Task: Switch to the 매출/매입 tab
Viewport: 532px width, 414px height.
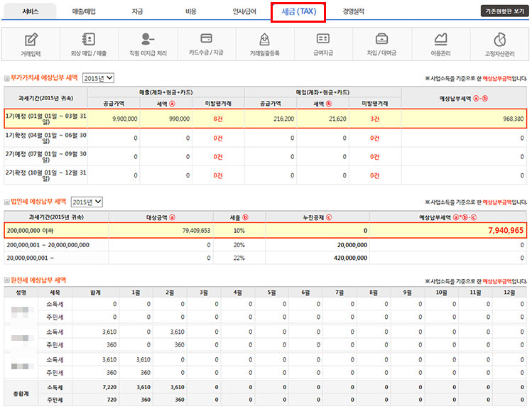Action: point(85,12)
